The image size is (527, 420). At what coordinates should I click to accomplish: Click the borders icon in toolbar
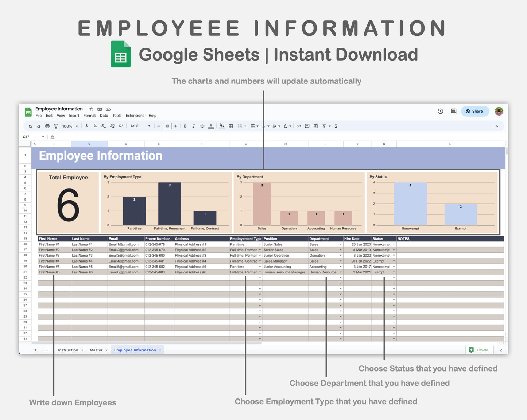click(x=230, y=126)
